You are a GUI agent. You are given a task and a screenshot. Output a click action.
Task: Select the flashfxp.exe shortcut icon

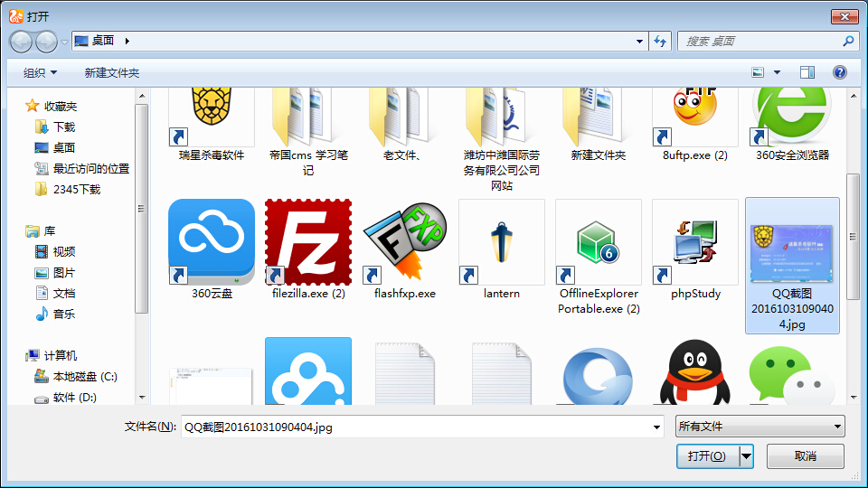[405, 242]
